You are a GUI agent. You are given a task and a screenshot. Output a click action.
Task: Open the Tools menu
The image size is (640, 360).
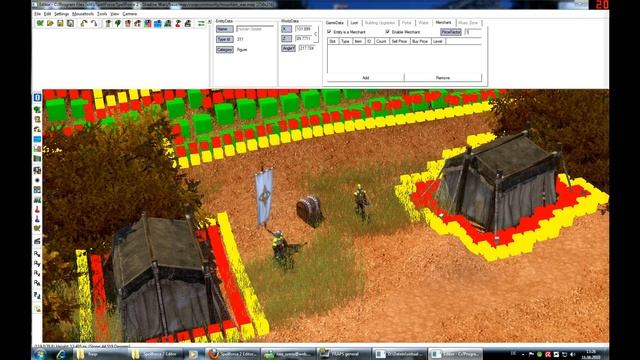pyautogui.click(x=102, y=14)
